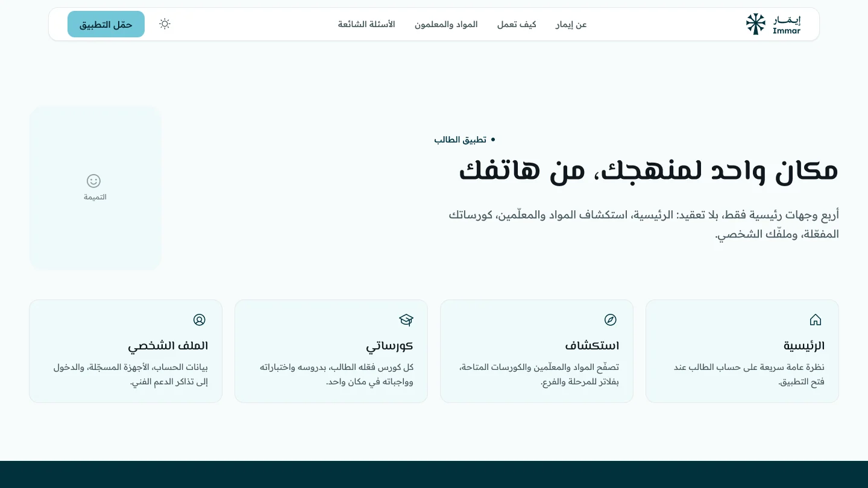Screen dimensions: 868x488
Task: Click description نظرة عامة سريعة على حساب الطالب
Action: pos(749,375)
